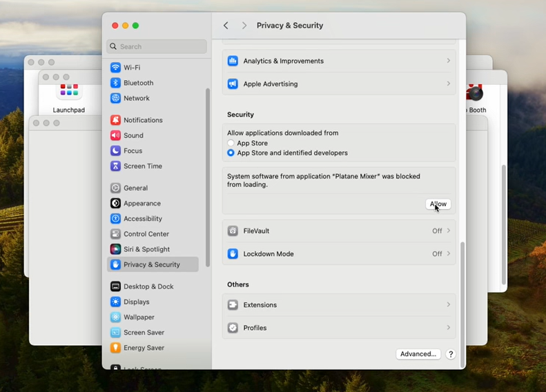This screenshot has width=546, height=392.
Task: Click the Apple Advertising megaphone icon
Action: point(233,84)
